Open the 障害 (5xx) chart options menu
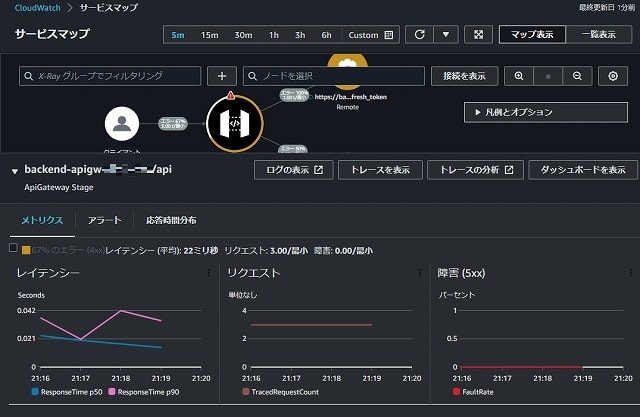Screen dimensions: 640x417 (x=631, y=273)
